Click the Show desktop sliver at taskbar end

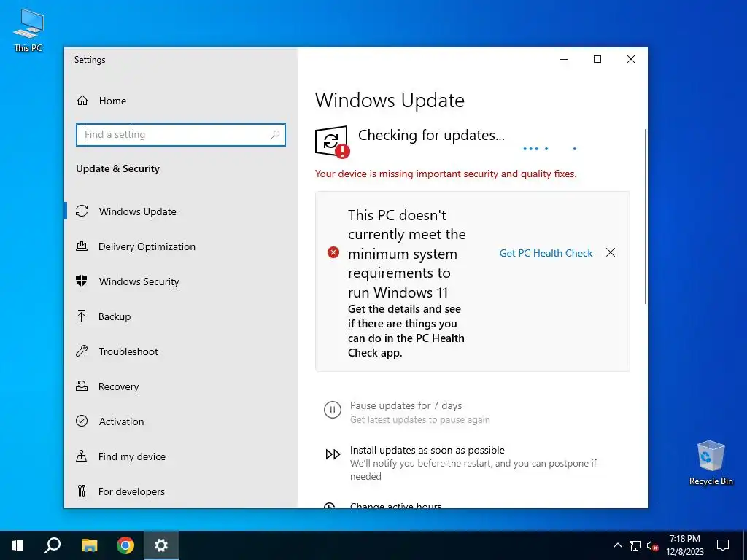coord(745,545)
